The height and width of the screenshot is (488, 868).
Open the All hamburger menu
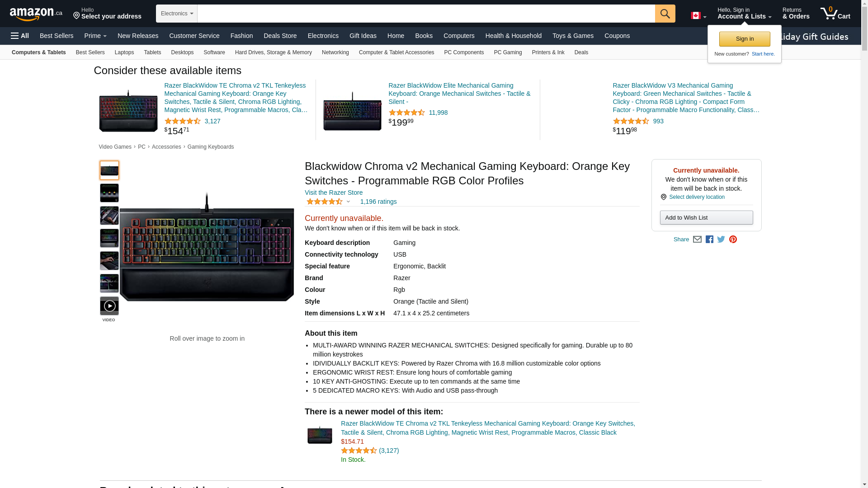(20, 36)
